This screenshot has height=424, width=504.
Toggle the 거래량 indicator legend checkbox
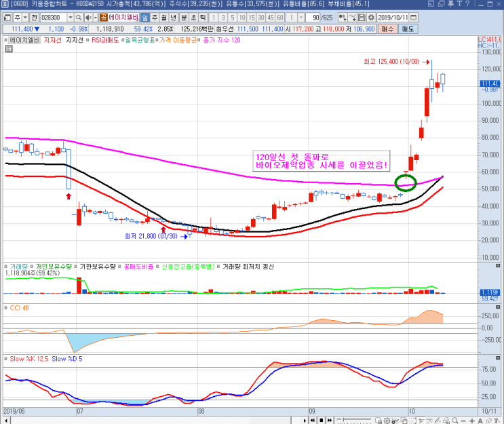[x=6, y=267]
